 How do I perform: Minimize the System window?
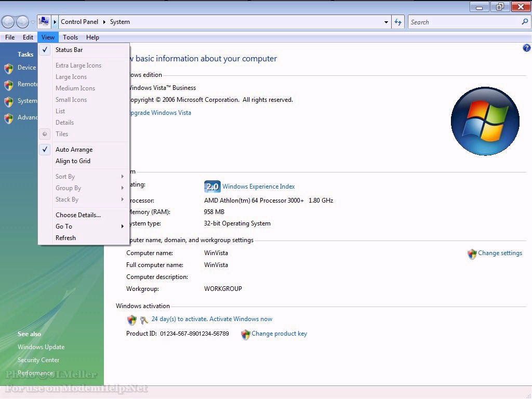click(480, 7)
